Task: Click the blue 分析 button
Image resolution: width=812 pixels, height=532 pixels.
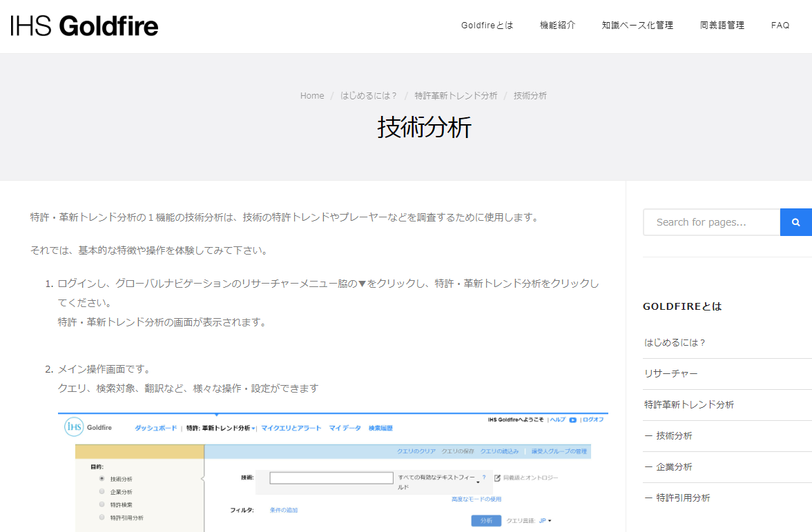Action: pos(486,520)
